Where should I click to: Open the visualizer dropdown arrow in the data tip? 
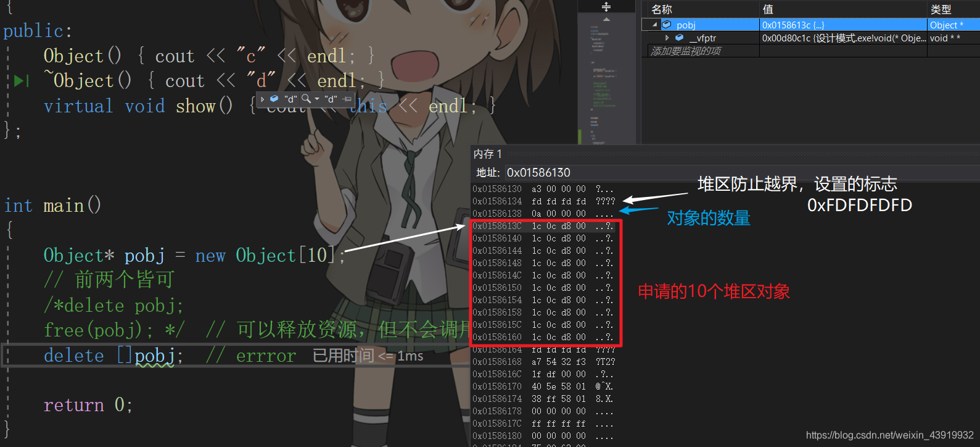[317, 99]
